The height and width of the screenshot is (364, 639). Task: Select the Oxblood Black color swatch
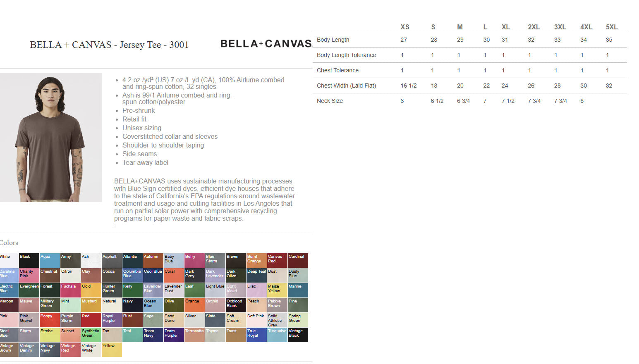[236, 305]
